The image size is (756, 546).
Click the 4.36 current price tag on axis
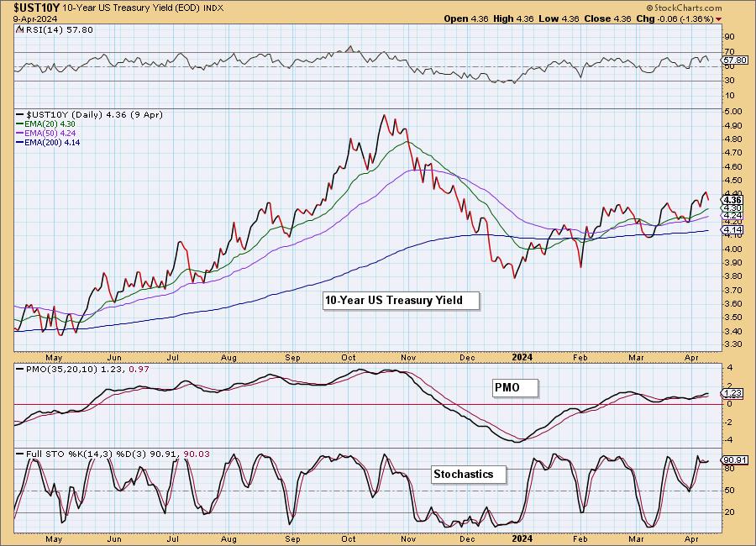click(732, 200)
